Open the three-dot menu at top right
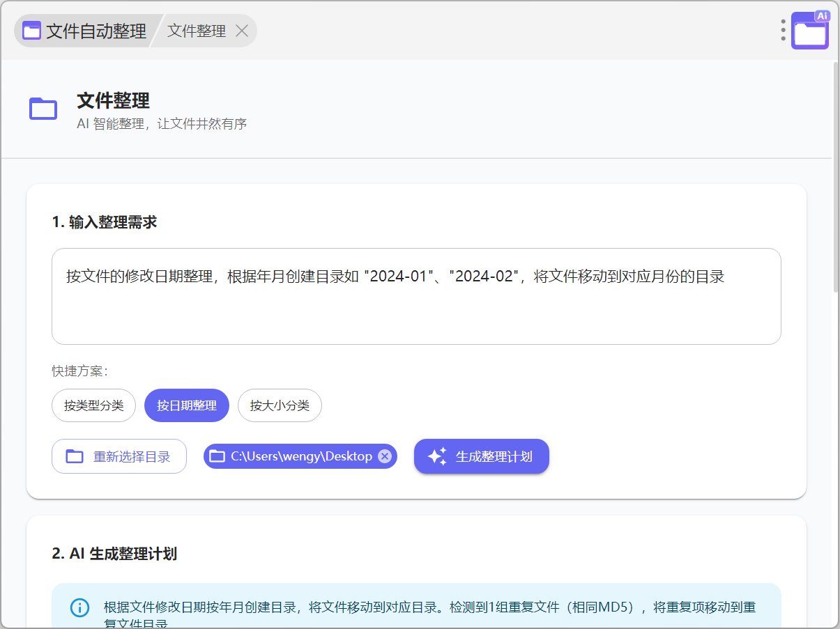 click(x=784, y=30)
